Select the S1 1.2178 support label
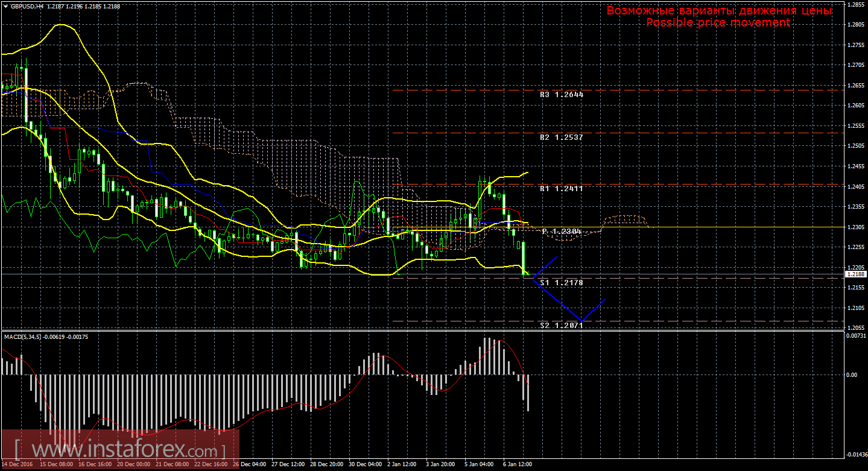 click(562, 282)
